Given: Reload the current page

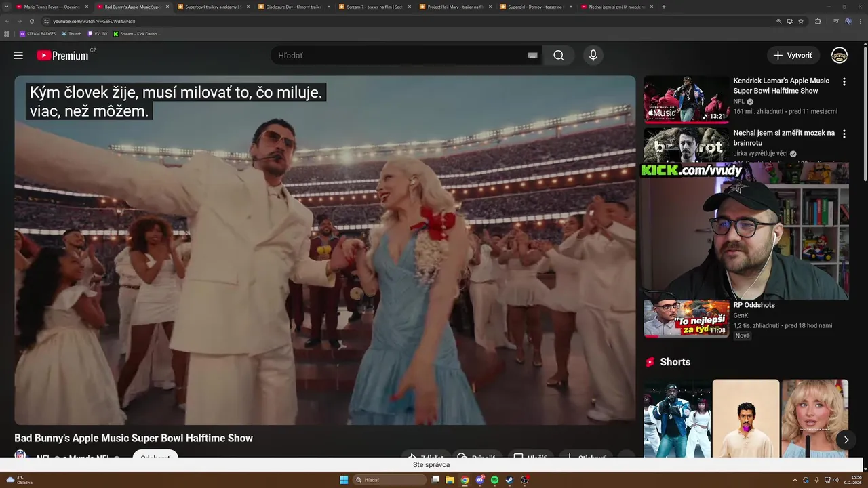Looking at the screenshot, I should 31,21.
